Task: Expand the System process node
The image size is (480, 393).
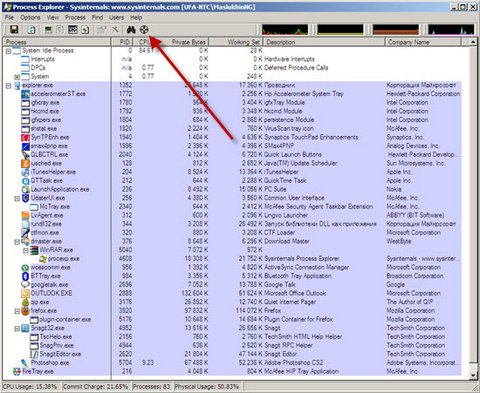Action: coord(17,77)
